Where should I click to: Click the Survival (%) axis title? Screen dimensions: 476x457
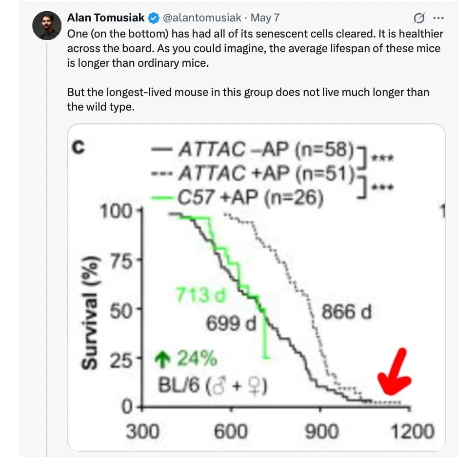(x=90, y=312)
